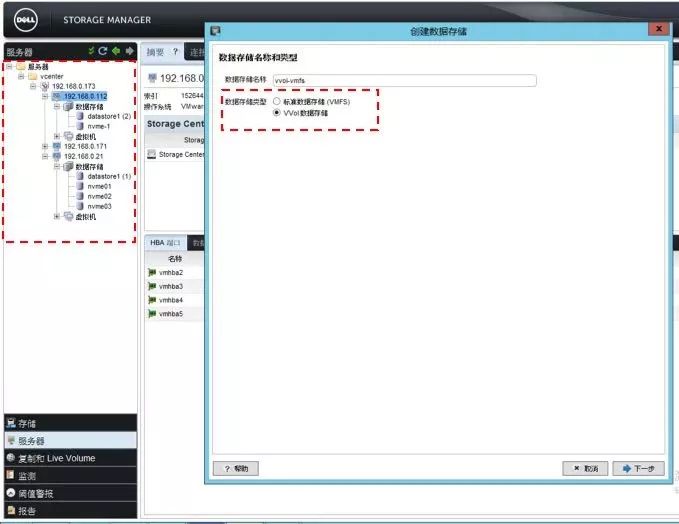Select the 192.168.0.112 tree item
The image size is (679, 524).
pyautogui.click(x=85, y=96)
